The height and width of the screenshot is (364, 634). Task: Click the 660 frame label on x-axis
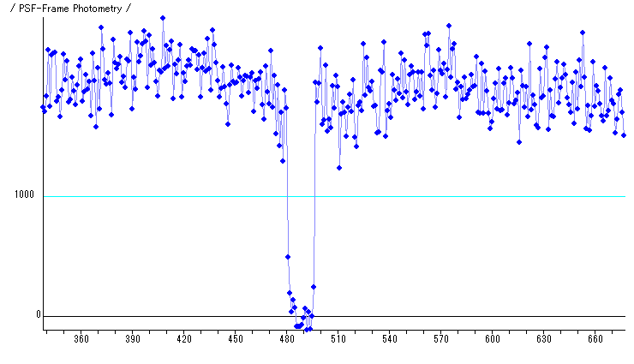tap(595, 340)
